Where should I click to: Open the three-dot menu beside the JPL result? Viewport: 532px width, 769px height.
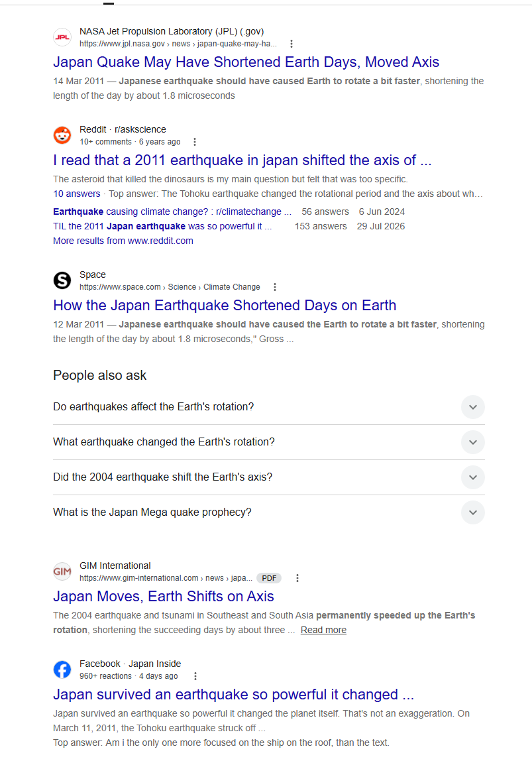point(292,44)
